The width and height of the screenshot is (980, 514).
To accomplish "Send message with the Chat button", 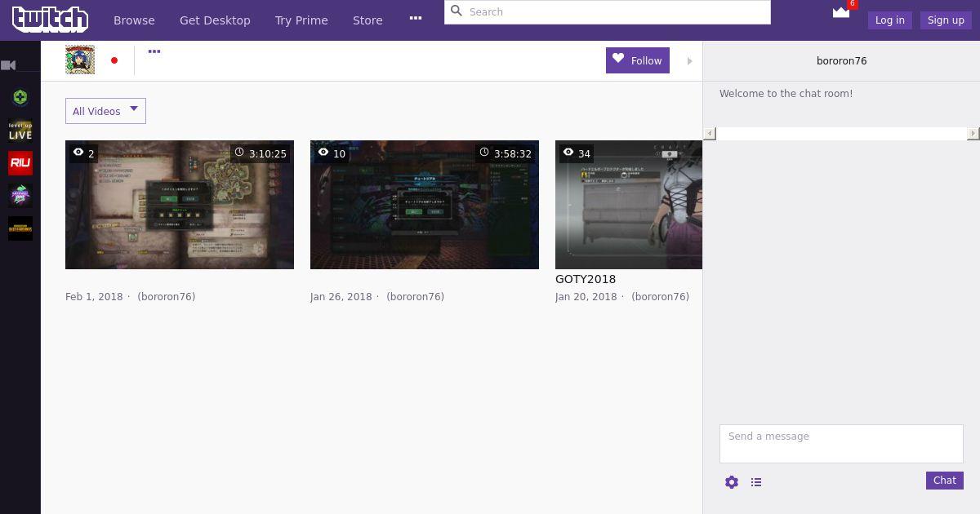I will pyautogui.click(x=945, y=481).
